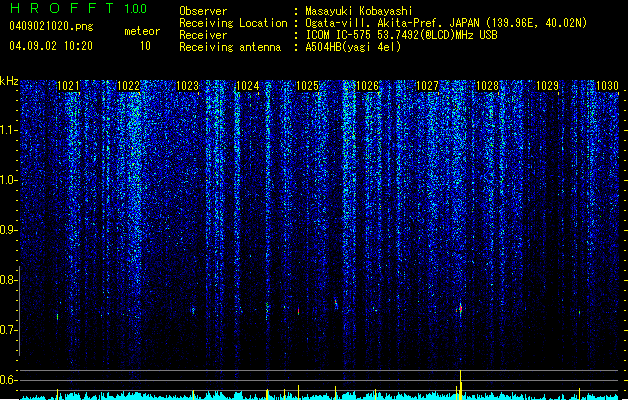This screenshot has width=629, height=400.
Task: Click the tallest yellow meteor spike in the bottom graph
Action: [x=461, y=385]
